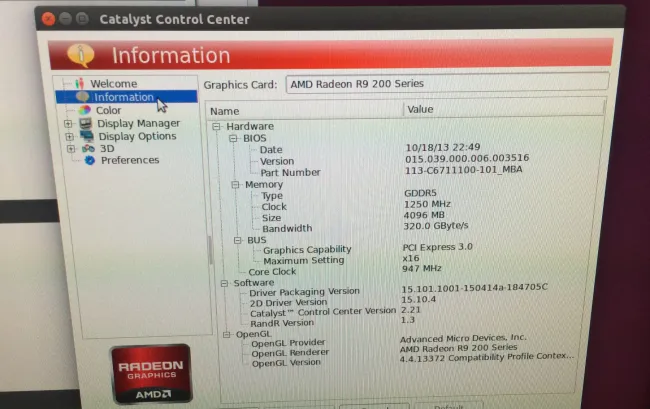The width and height of the screenshot is (650, 409).
Task: Click the value 15.10.4
Action: click(x=418, y=299)
